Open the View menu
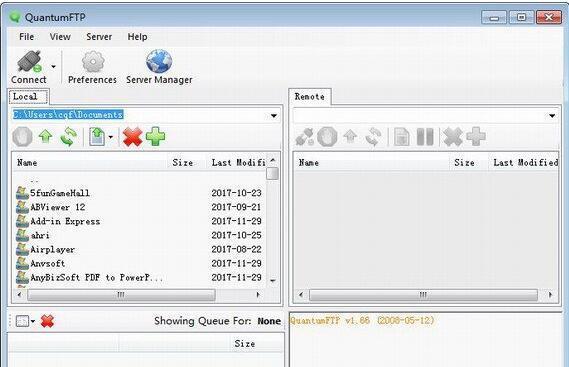Screen dimensions: 569x367 point(60,37)
